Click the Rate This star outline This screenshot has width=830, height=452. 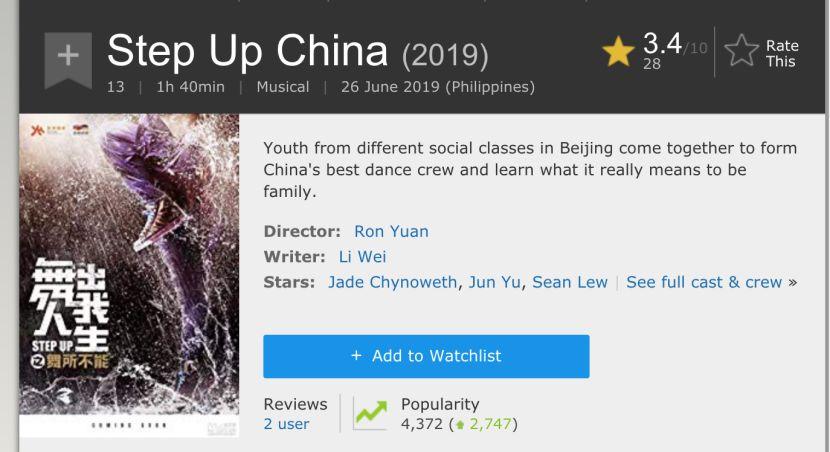coord(741,52)
